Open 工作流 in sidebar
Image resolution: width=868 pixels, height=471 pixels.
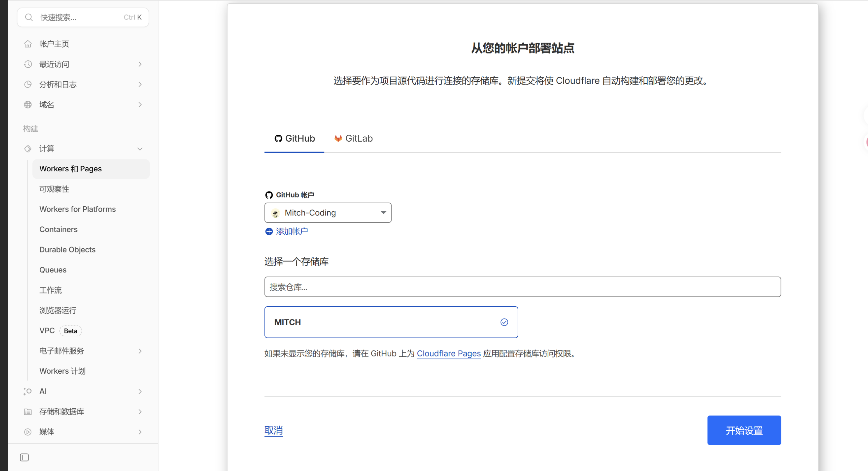click(x=50, y=290)
